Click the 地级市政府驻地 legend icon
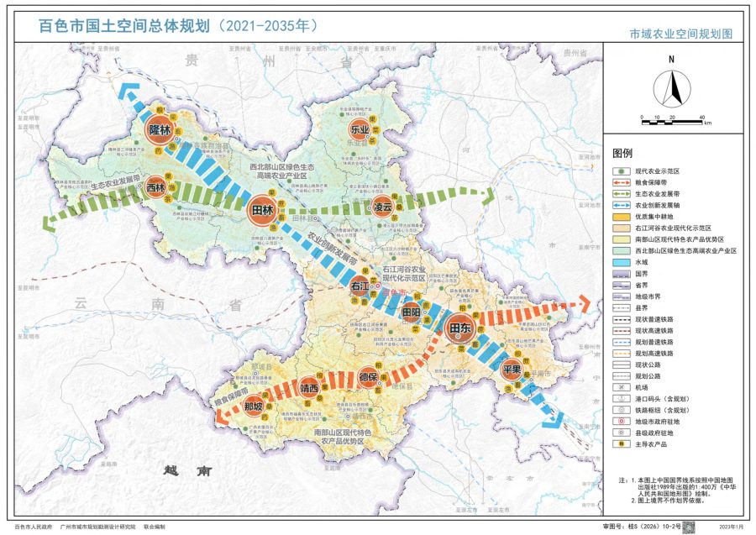This screenshot has height=535, width=756. pyautogui.click(x=622, y=422)
